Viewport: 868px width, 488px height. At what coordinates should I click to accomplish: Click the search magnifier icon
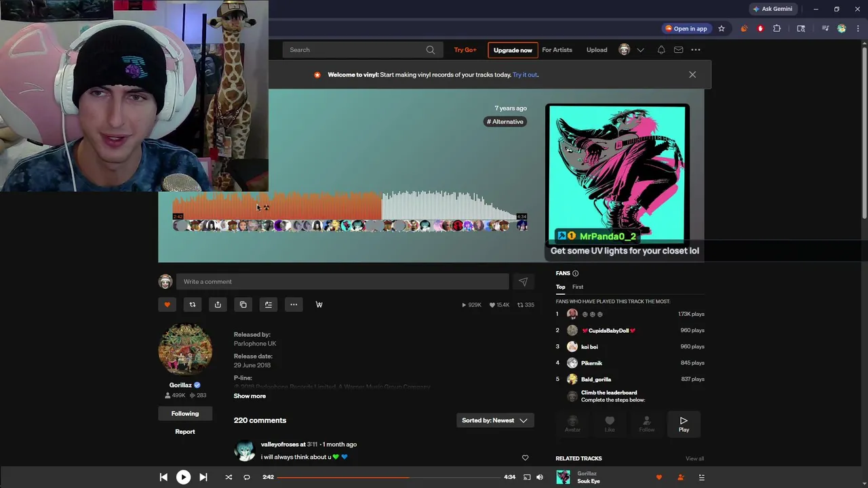[431, 49]
